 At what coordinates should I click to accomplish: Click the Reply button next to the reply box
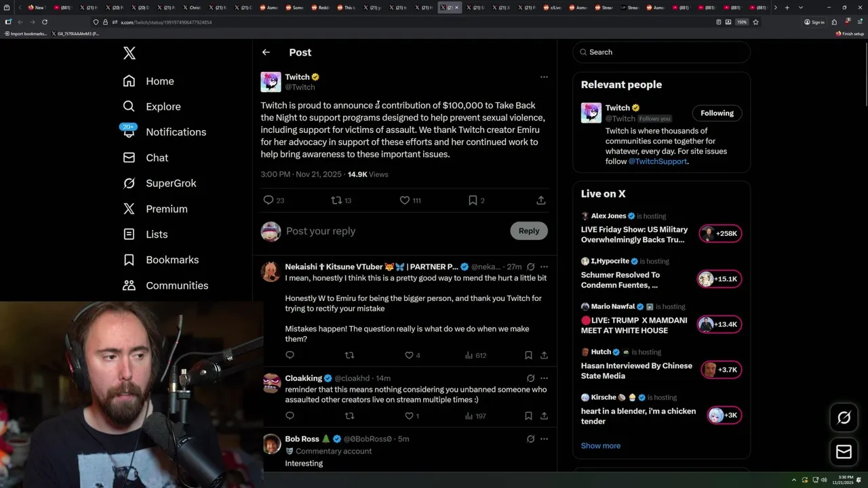pyautogui.click(x=529, y=231)
